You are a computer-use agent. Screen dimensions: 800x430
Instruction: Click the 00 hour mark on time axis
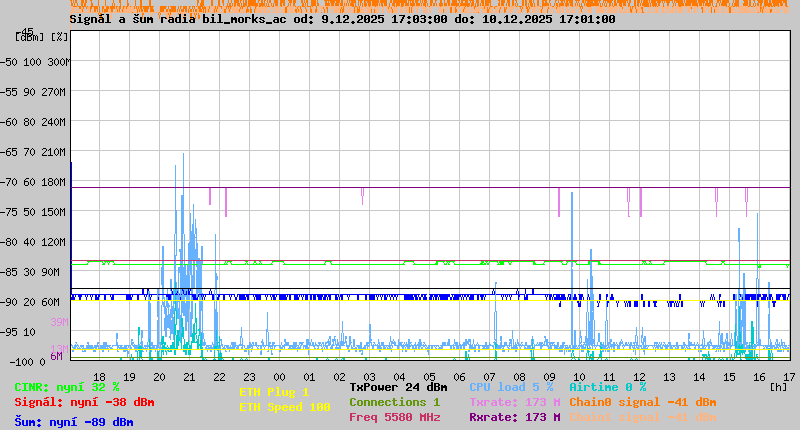click(280, 376)
